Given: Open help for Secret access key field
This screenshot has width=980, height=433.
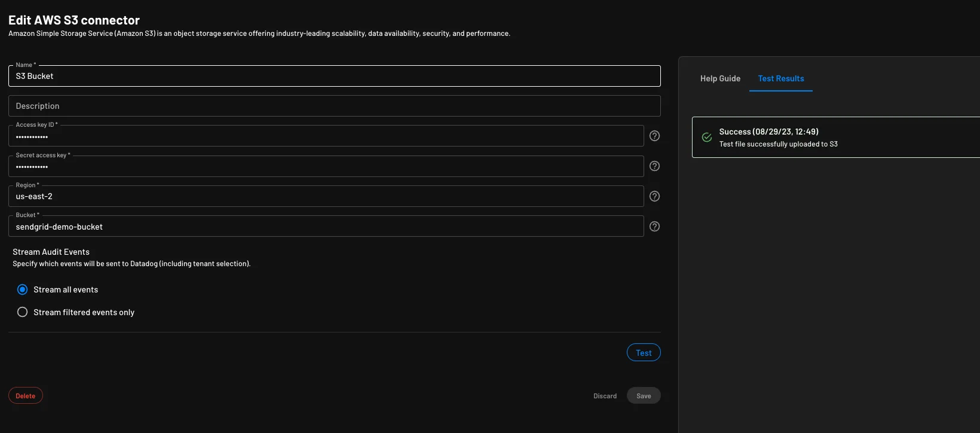Looking at the screenshot, I should coord(654,166).
